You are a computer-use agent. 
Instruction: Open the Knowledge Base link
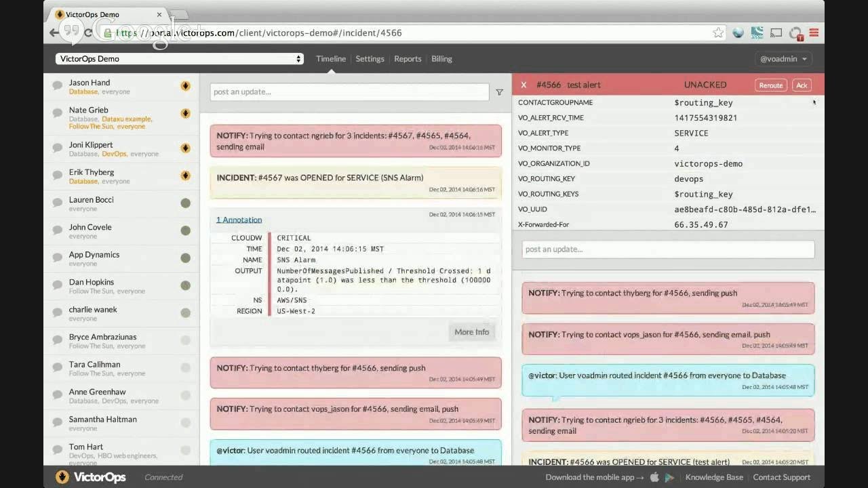pyautogui.click(x=714, y=477)
